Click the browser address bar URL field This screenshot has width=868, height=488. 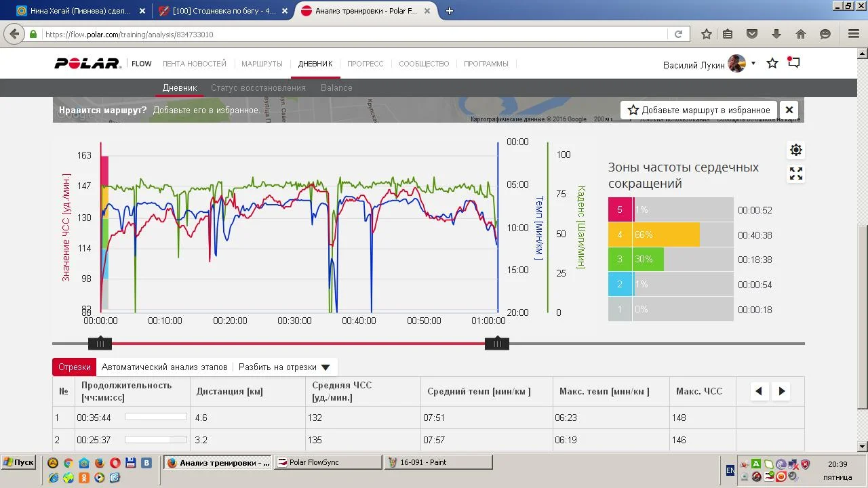353,34
